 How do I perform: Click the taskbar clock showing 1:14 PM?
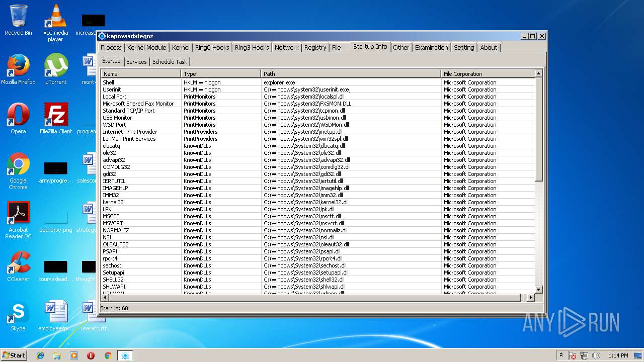(618, 355)
